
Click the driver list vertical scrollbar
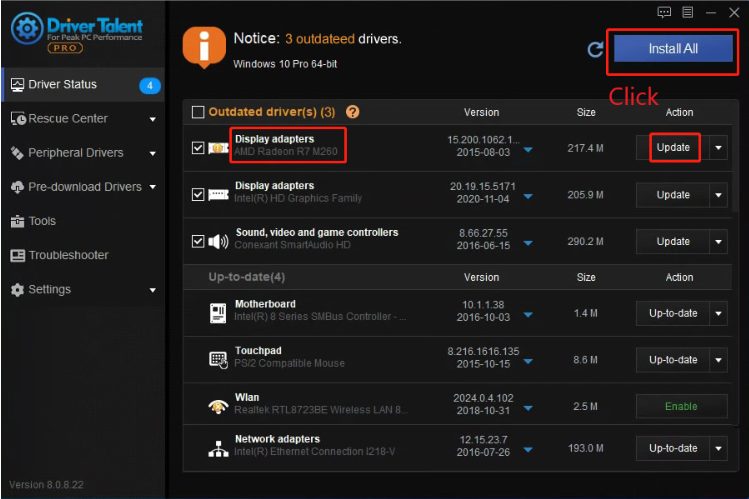(x=736, y=168)
